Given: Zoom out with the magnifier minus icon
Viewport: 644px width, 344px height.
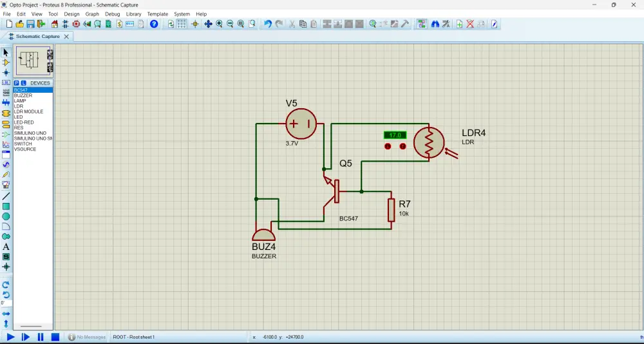Looking at the screenshot, I should tap(230, 24).
